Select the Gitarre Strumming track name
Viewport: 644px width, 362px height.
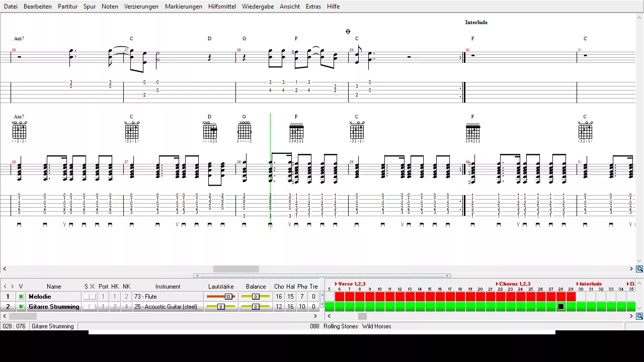54,307
